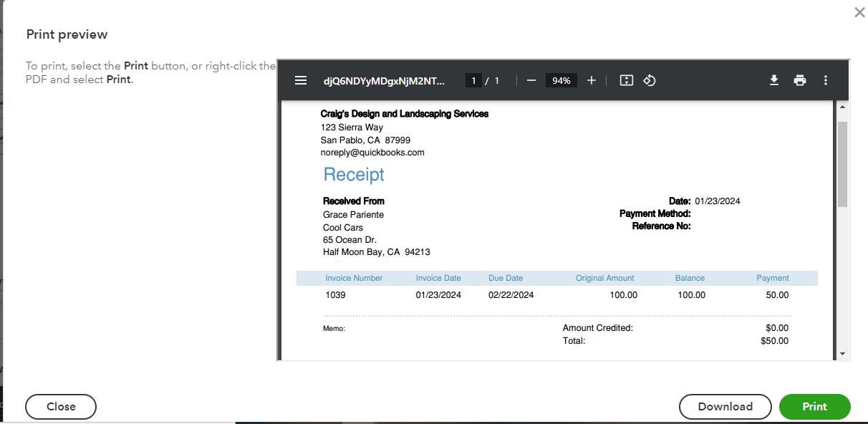The height and width of the screenshot is (424, 868).
Task: Click the Receipt heading in the document
Action: pyautogui.click(x=353, y=174)
